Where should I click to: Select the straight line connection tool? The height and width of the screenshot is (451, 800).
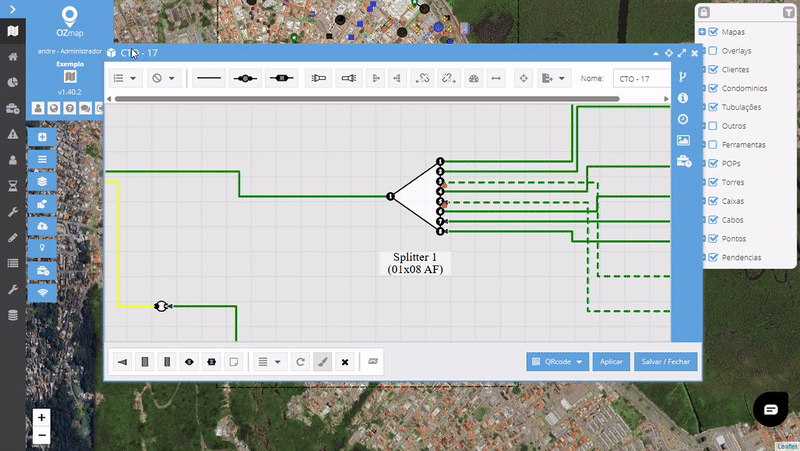(208, 78)
